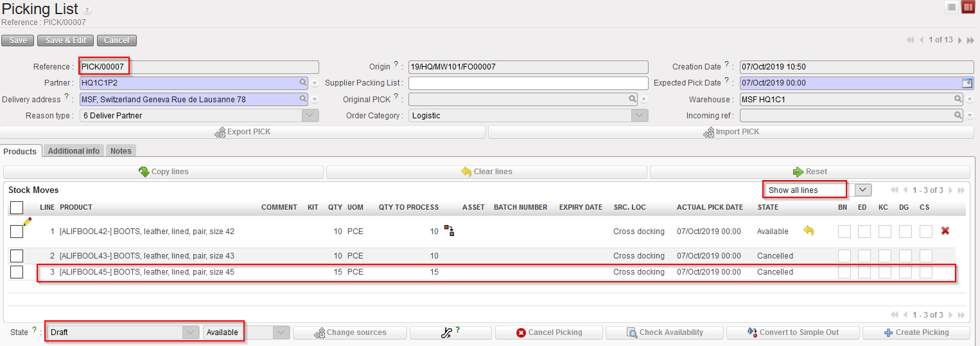Click Check Availability button
Image resolution: width=980 pixels, height=346 pixels.
coord(665,332)
